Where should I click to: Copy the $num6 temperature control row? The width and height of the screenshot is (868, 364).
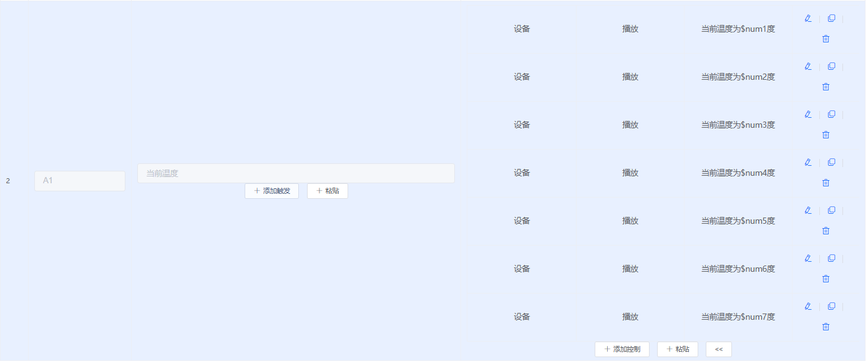click(x=831, y=258)
